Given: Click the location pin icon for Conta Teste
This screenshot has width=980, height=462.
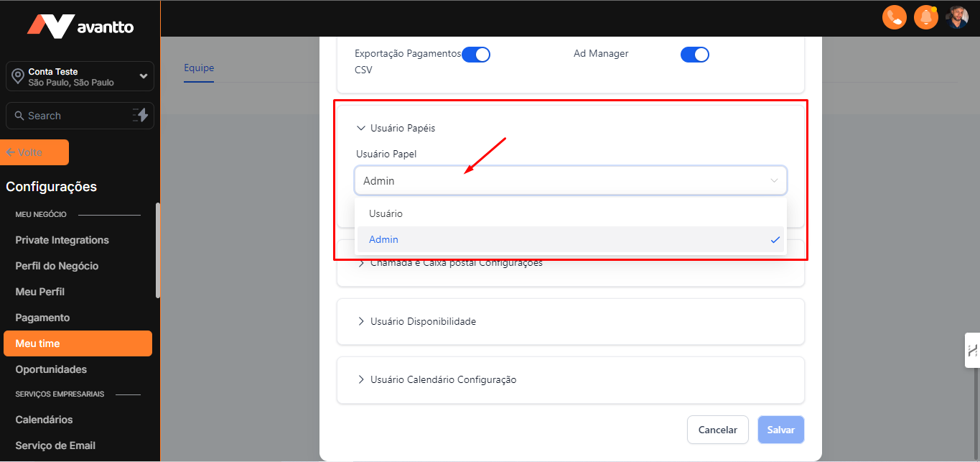Looking at the screenshot, I should (x=17, y=76).
